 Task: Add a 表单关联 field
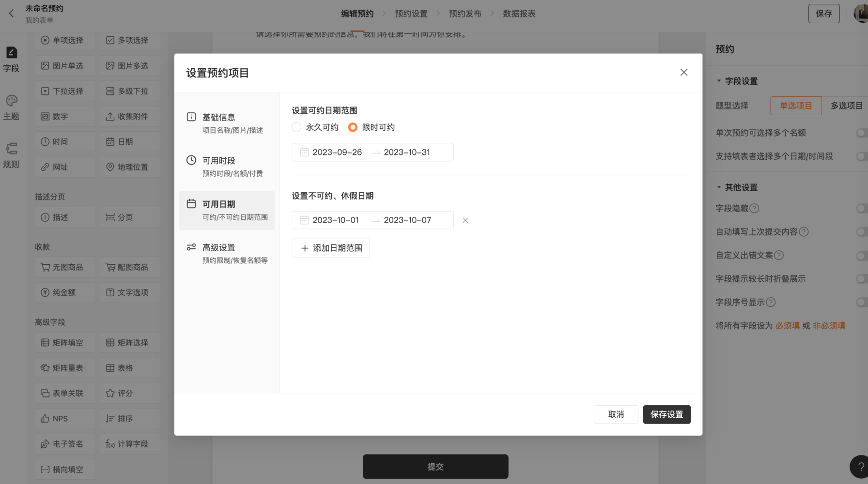tap(65, 393)
